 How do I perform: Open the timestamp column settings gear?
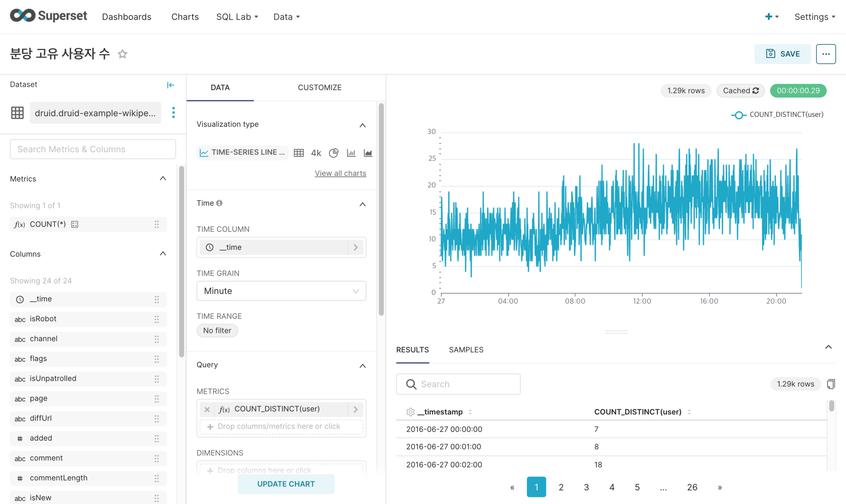410,412
